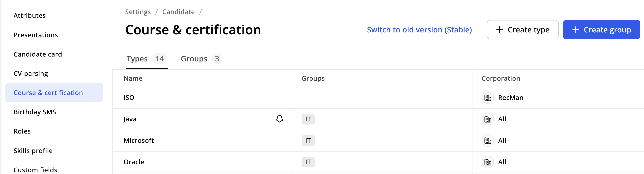Click the plus icon on Create group
This screenshot has width=644, height=174.
(575, 30)
